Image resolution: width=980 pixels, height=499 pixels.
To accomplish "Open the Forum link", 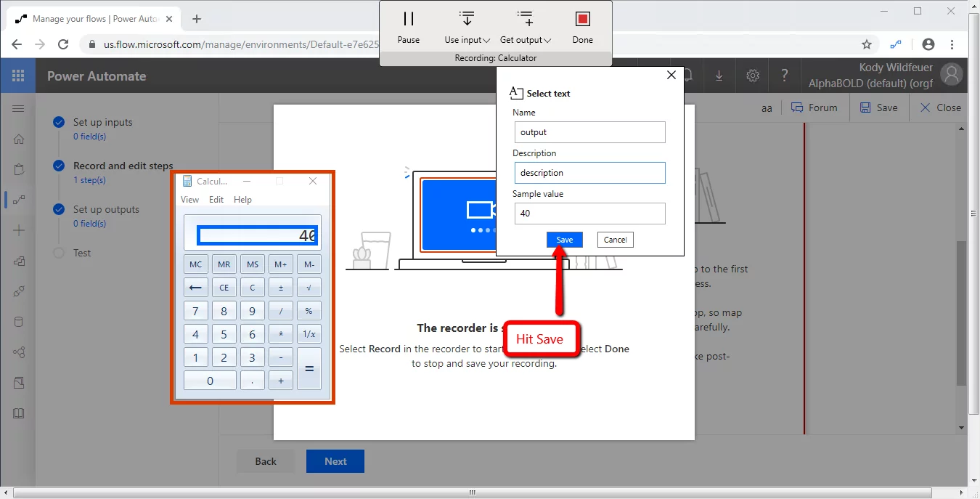I will point(814,107).
